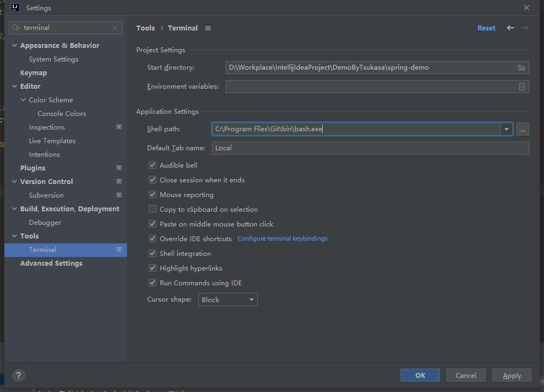The height and width of the screenshot is (392, 544).
Task: Click project icon beside Subversion row
Action: click(119, 195)
